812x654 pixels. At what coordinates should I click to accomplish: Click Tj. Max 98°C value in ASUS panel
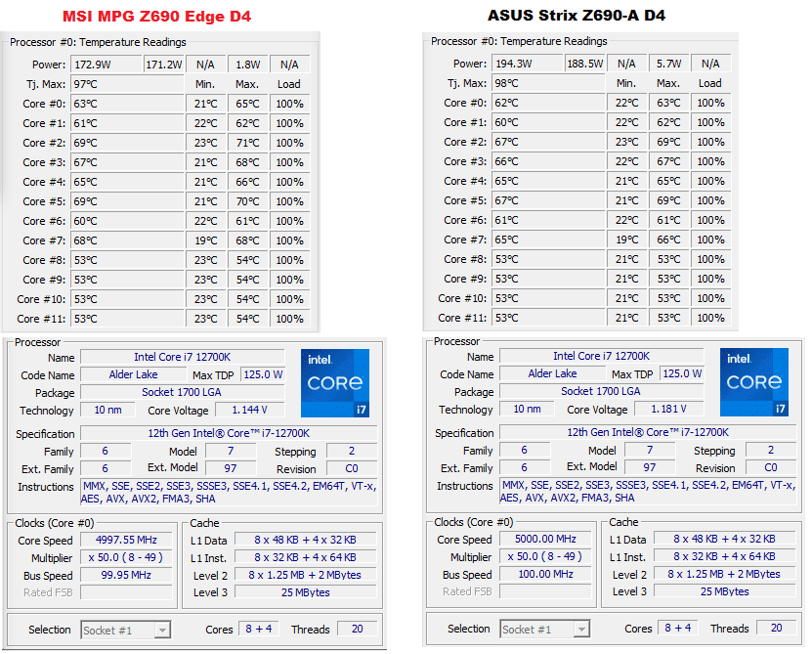tap(548, 83)
